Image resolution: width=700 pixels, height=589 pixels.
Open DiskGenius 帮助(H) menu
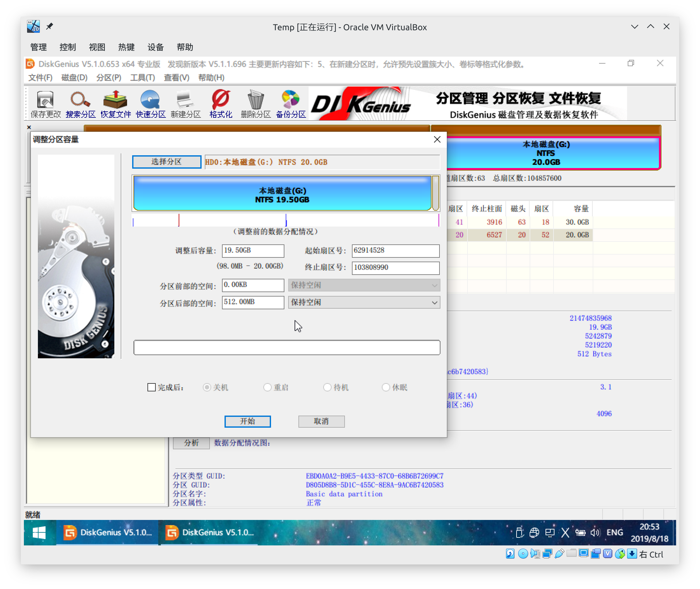coord(211,77)
